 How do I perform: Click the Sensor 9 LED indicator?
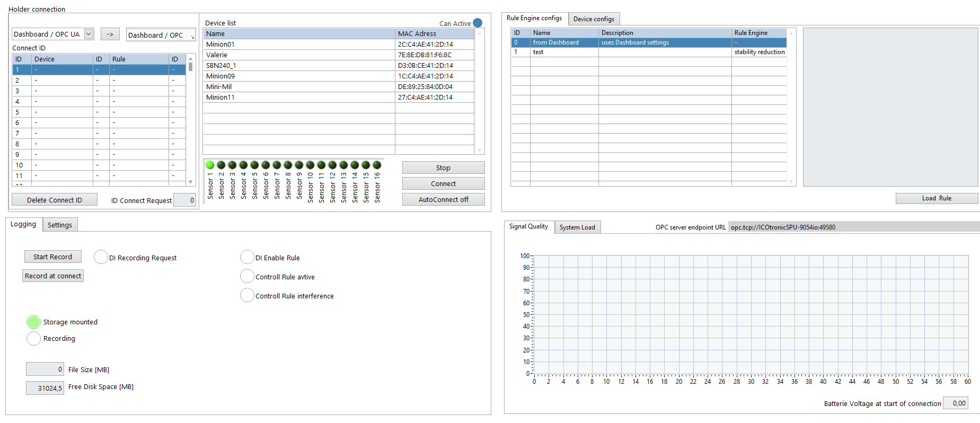coord(299,165)
